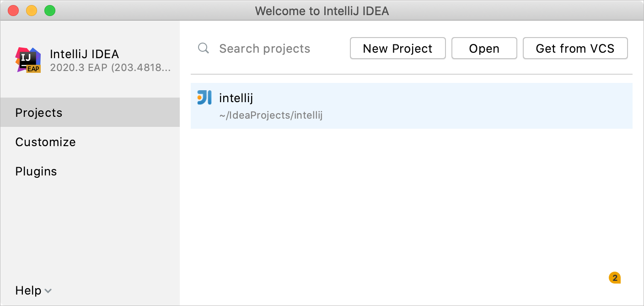Focus the Search projects field

265,49
